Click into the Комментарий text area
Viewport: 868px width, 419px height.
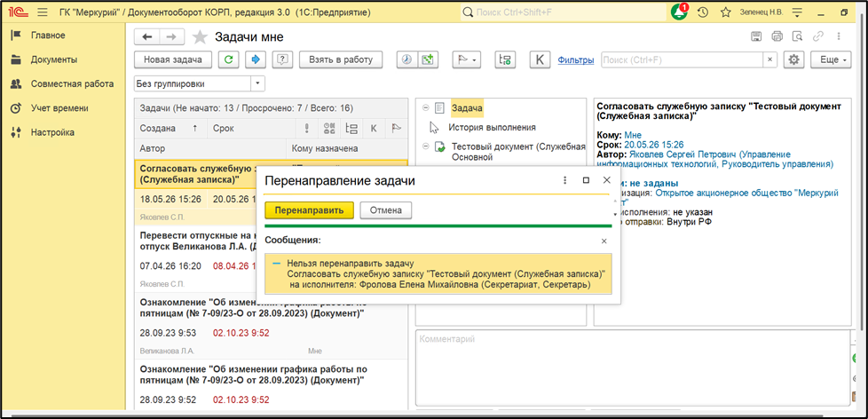[633, 367]
